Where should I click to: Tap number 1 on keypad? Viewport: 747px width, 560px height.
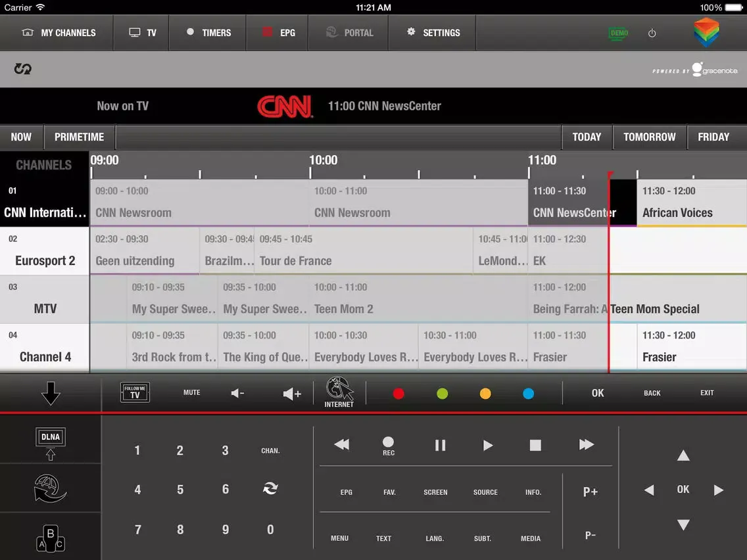point(137,450)
